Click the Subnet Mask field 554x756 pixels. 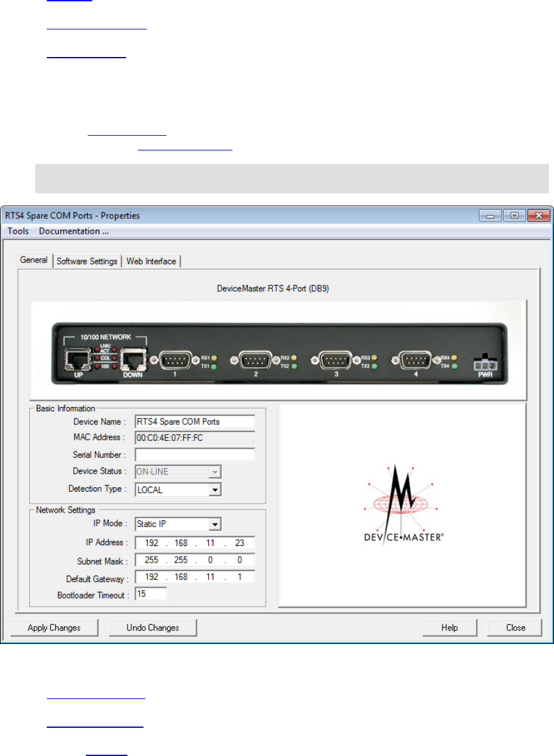click(195, 560)
